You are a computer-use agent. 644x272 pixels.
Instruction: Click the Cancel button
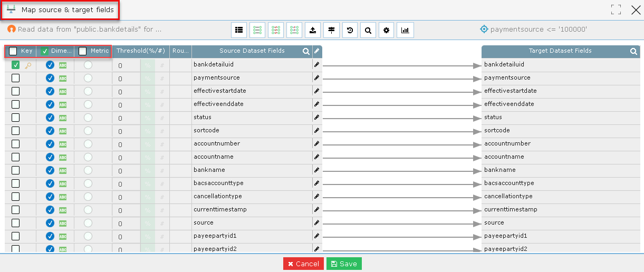303,264
